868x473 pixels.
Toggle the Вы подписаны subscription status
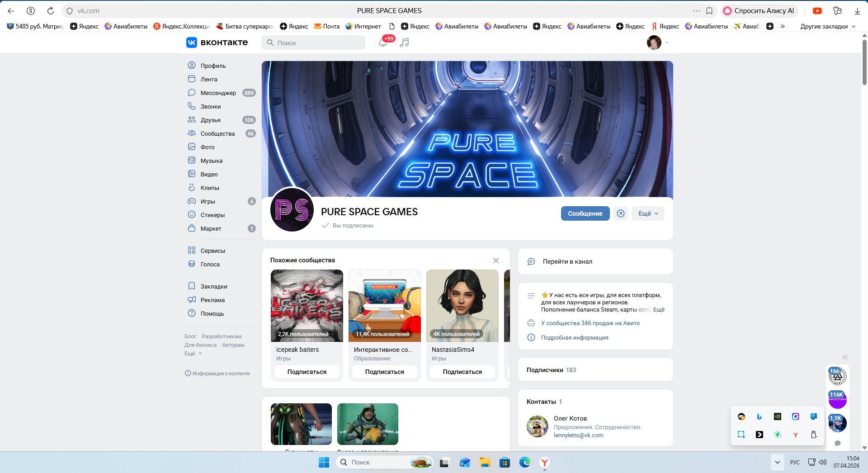click(x=347, y=226)
